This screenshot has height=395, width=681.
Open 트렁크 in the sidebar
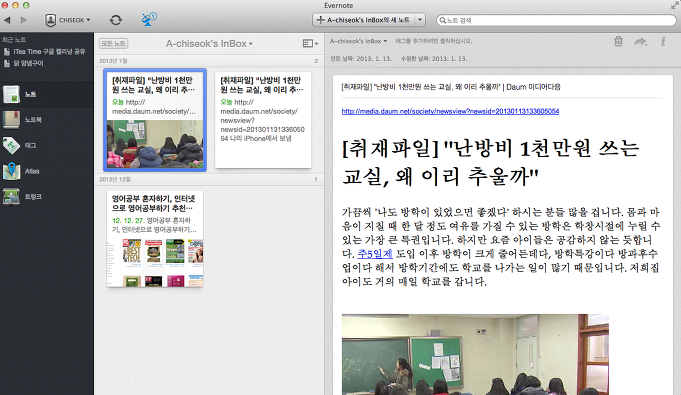(x=46, y=197)
